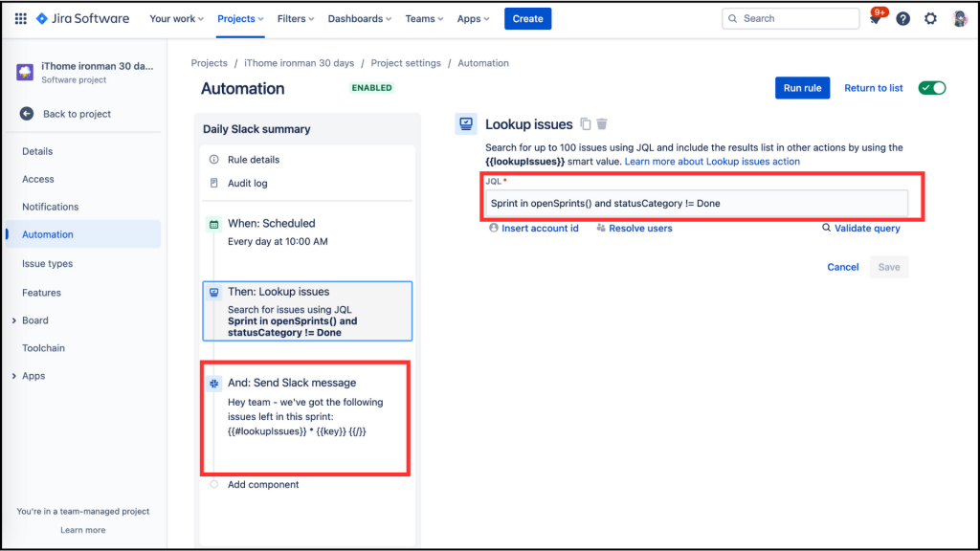Click the Audit log document icon

(213, 183)
